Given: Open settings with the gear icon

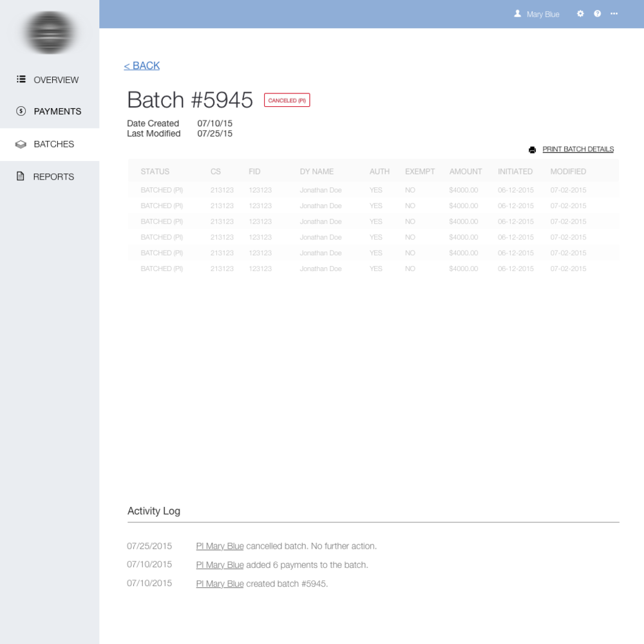Looking at the screenshot, I should tap(580, 14).
